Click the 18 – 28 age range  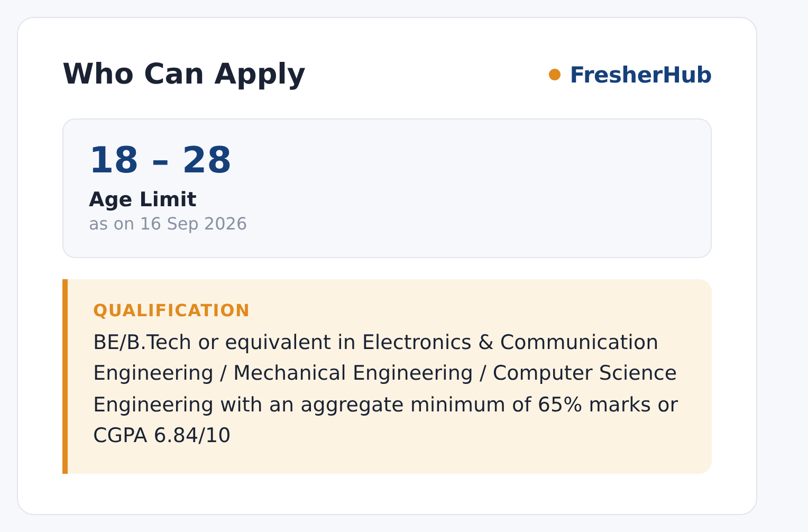pos(160,160)
